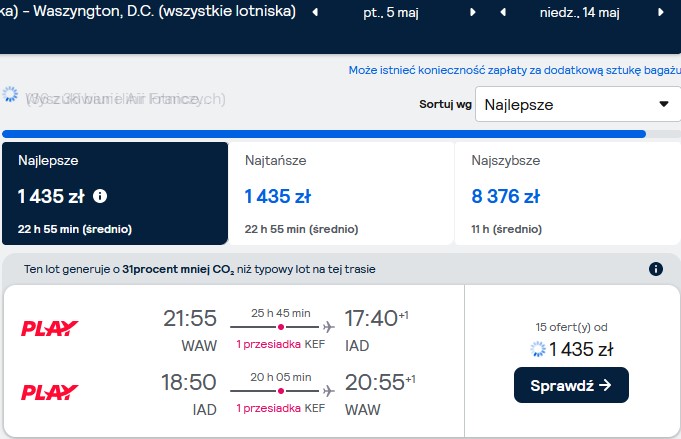
Task: Click departure date pt., 5 maj
Action: 391,13
